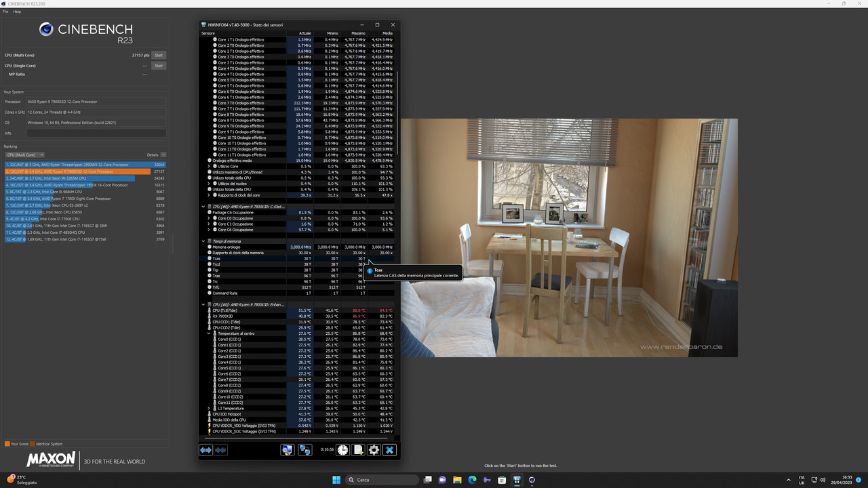Click the Cinebench R23 logo
The height and width of the screenshot is (488, 868).
85,33
